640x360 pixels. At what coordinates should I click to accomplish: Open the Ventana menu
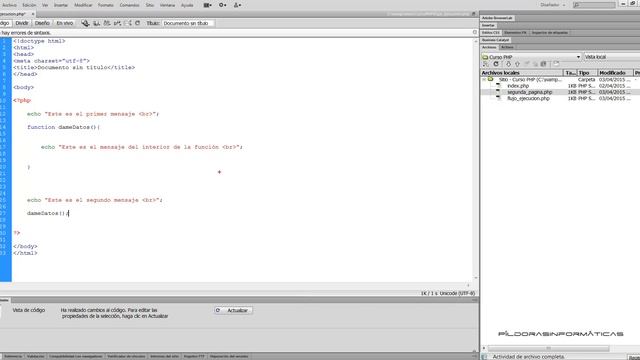pos(167,5)
